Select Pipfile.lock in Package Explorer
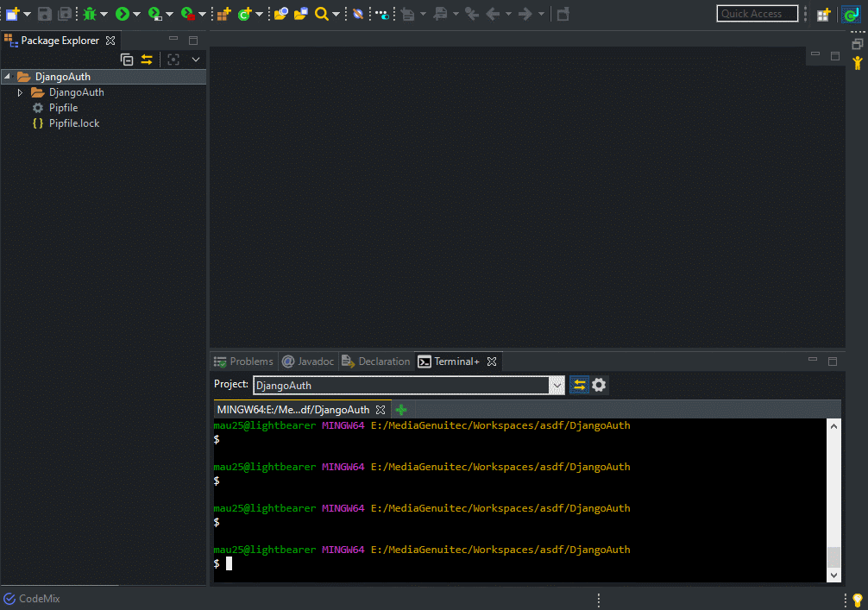 point(73,123)
